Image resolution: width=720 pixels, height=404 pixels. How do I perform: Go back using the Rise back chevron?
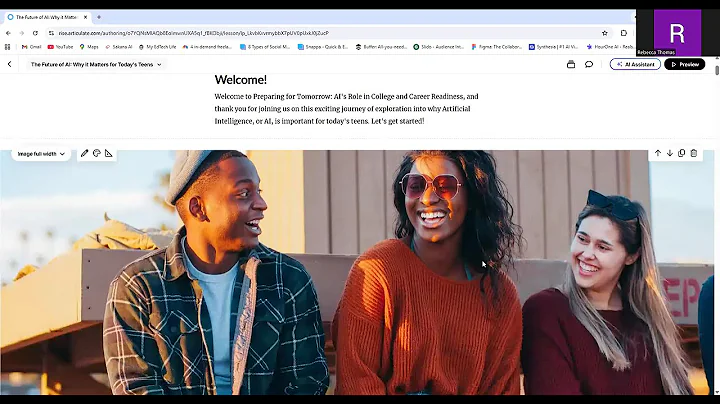(10, 64)
